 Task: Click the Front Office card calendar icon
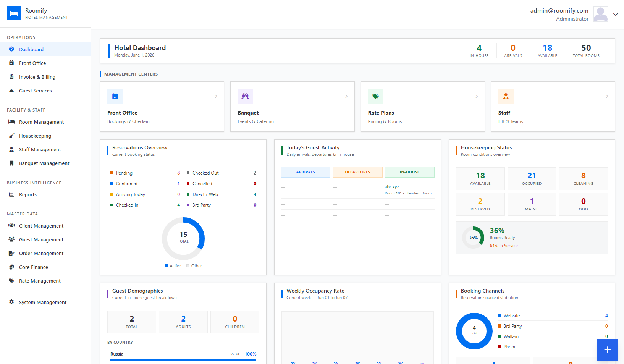[x=115, y=96]
